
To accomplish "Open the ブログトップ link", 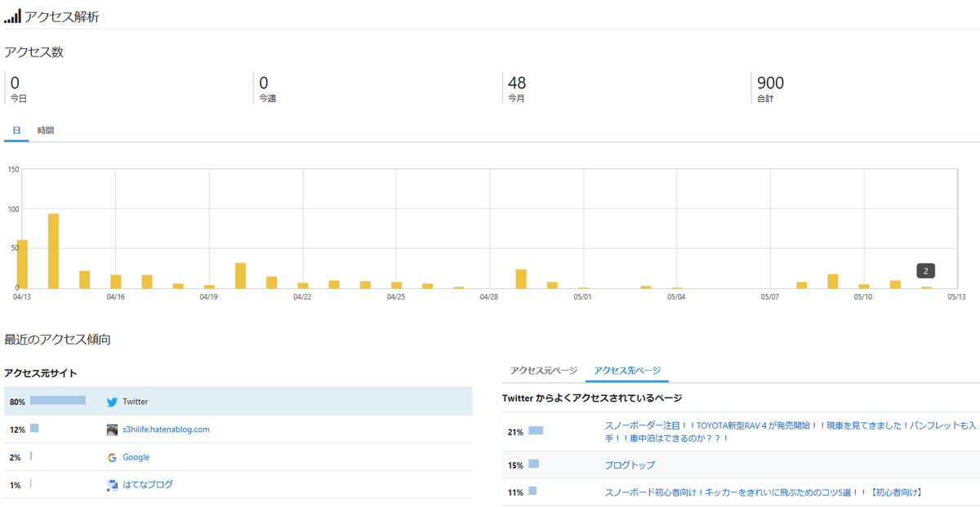I will tap(630, 465).
